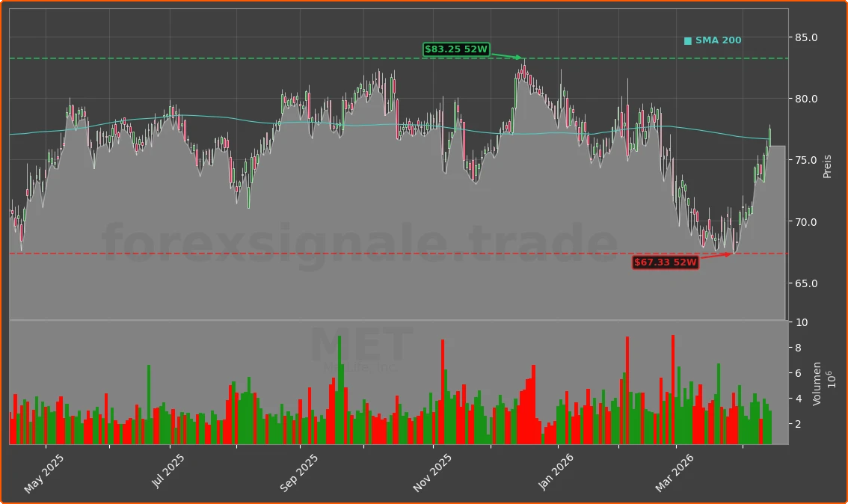Select the green $83.25 52W label
Viewport: 848px width, 504px height.
tap(456, 49)
